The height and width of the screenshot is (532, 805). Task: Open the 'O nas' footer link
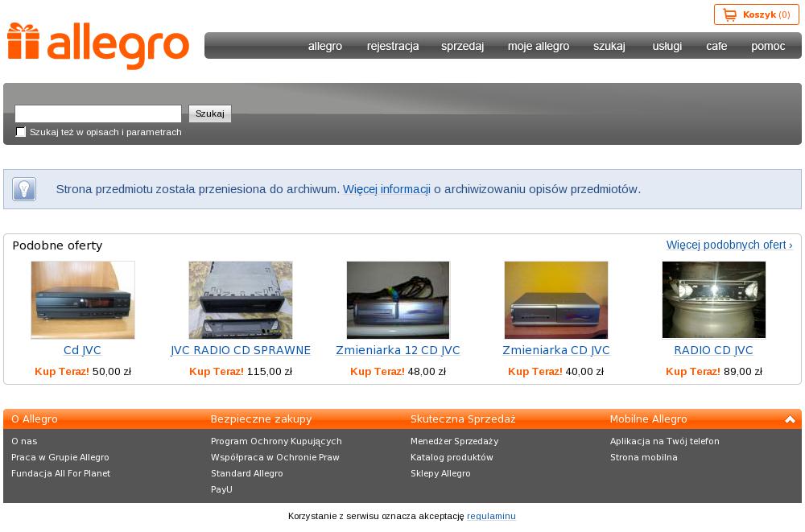click(24, 441)
